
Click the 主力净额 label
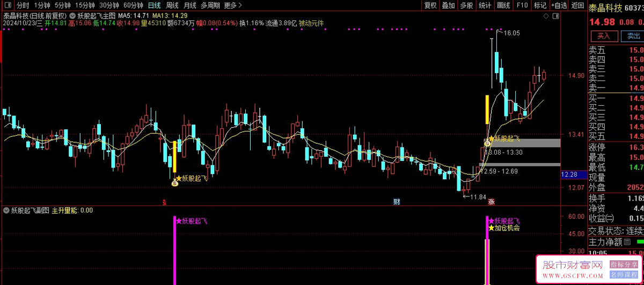[x=605, y=242]
